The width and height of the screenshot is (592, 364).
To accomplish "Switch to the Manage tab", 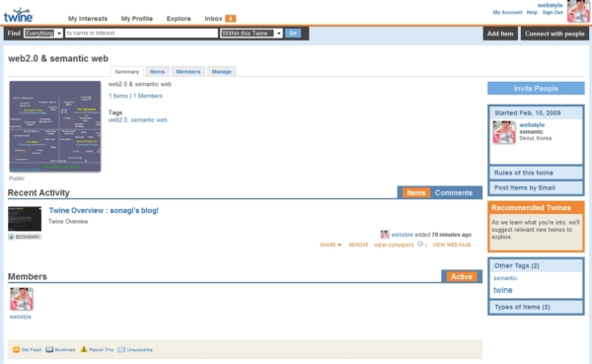I will coord(222,71).
